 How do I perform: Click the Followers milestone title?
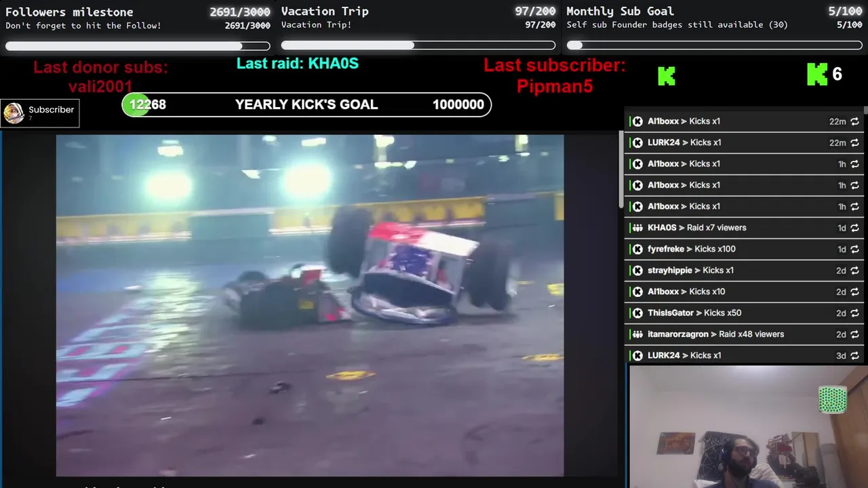point(69,12)
